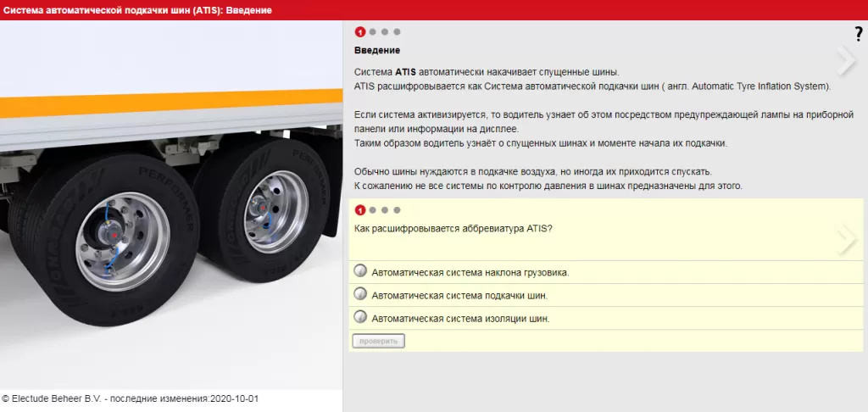Choose answer 'Автоматическая система изоляции шин'

(359, 318)
